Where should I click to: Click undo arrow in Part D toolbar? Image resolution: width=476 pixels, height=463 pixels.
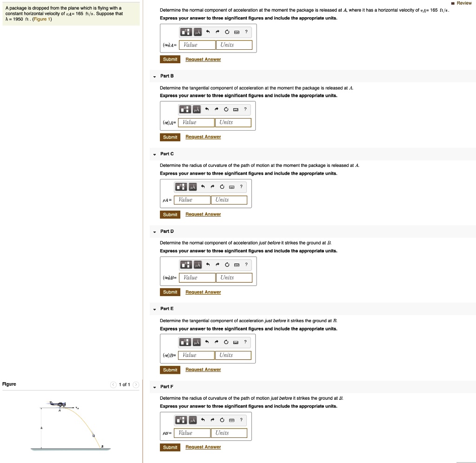(208, 264)
